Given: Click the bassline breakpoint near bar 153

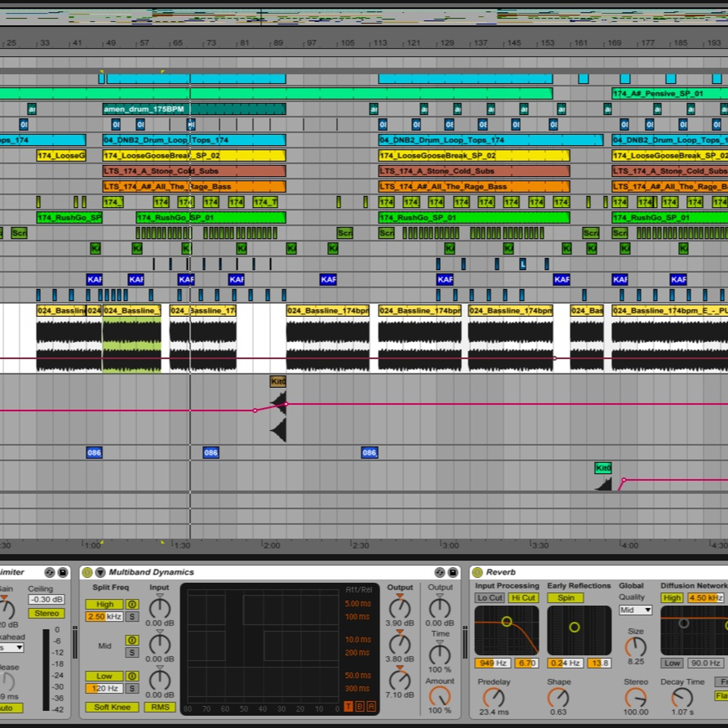Looking at the screenshot, I should [555, 358].
